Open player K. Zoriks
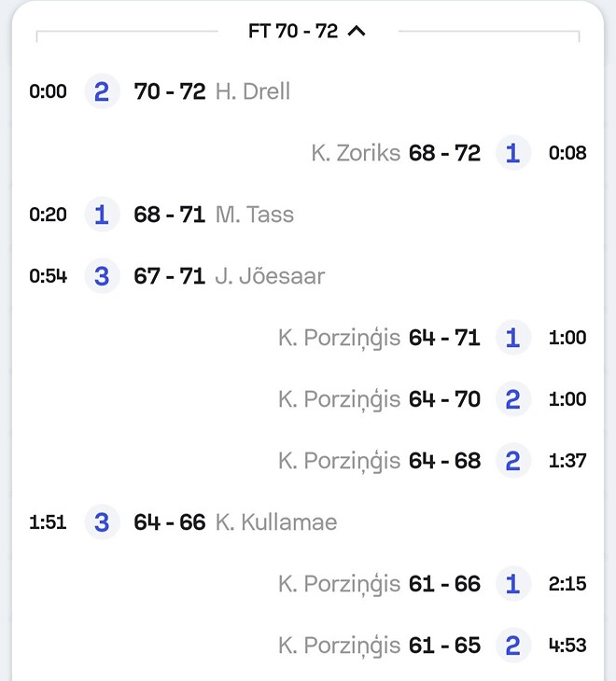This screenshot has width=616, height=681. (x=356, y=153)
